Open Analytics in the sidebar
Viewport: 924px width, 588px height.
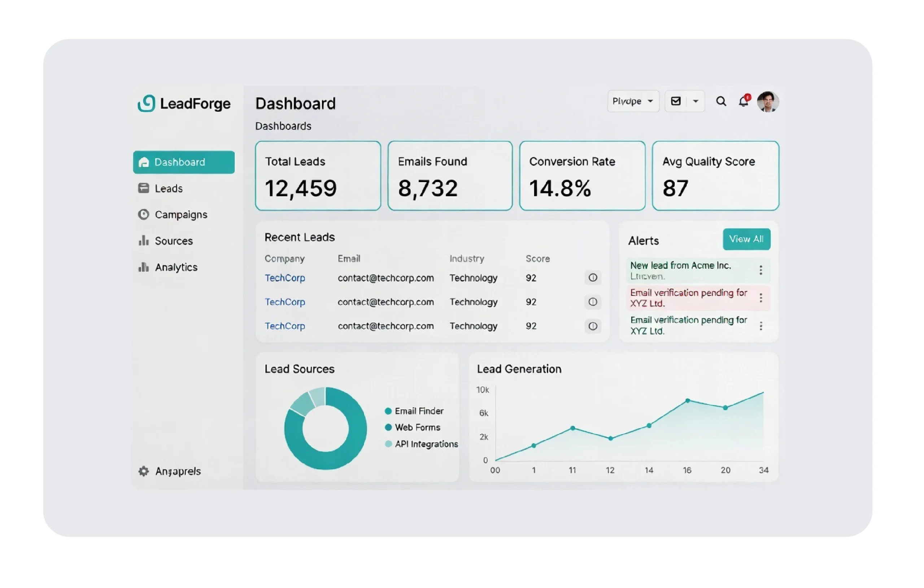click(x=168, y=267)
